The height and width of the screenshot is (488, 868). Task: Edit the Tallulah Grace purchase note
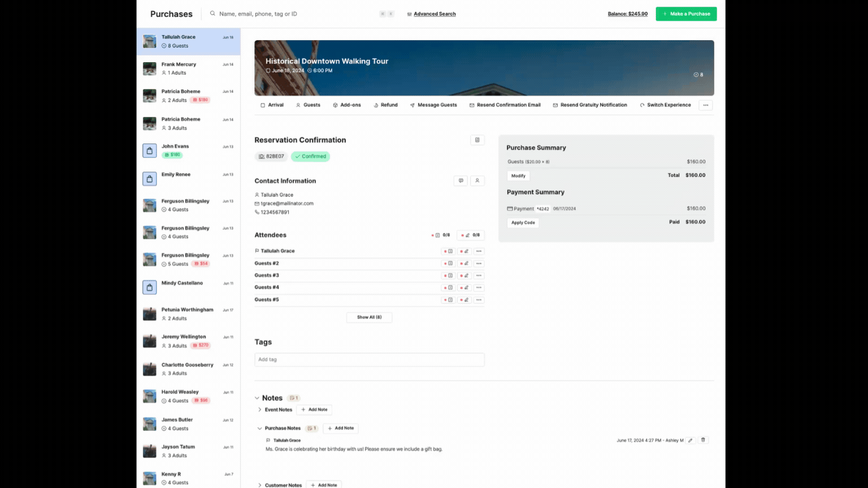pos(691,440)
